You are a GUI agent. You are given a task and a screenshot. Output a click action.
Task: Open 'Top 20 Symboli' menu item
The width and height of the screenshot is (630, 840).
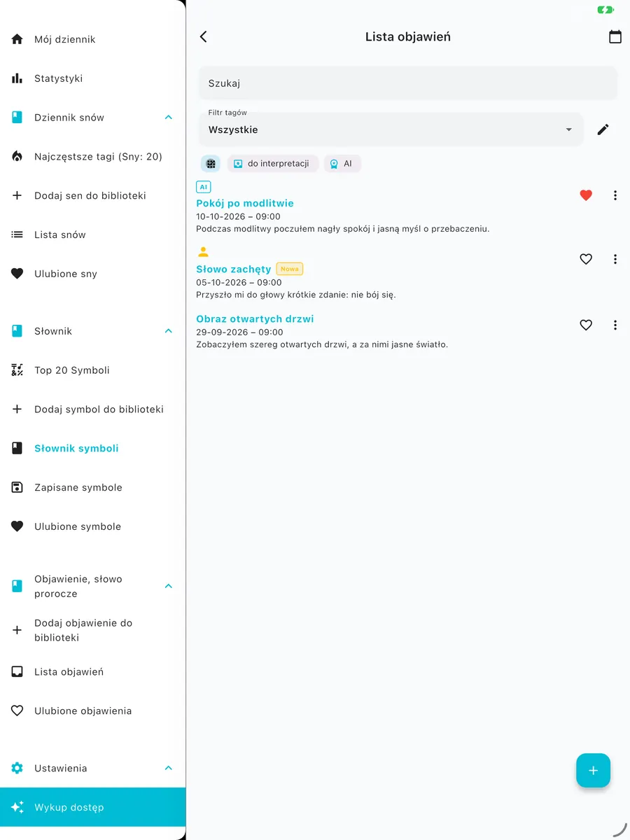coord(93,370)
